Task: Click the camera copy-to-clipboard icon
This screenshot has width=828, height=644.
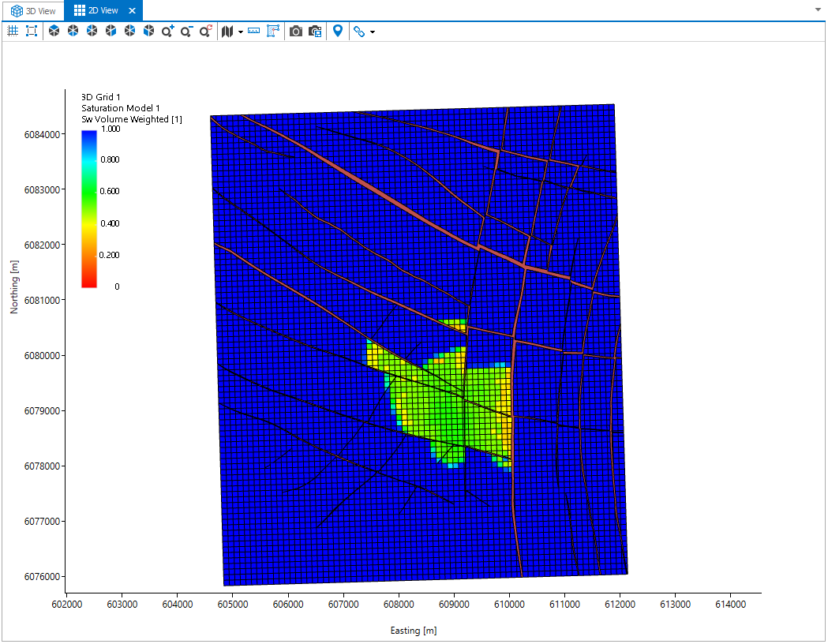Action: click(315, 31)
